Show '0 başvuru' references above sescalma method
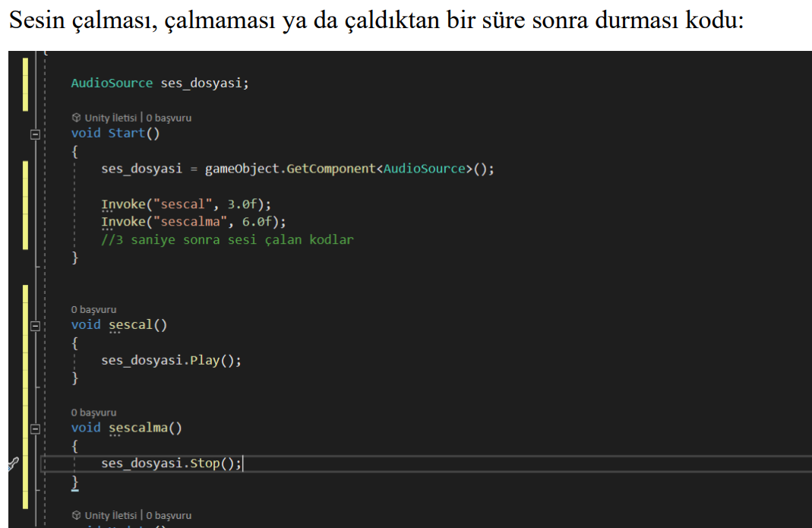Viewport: 812px width, 528px height. coord(93,412)
